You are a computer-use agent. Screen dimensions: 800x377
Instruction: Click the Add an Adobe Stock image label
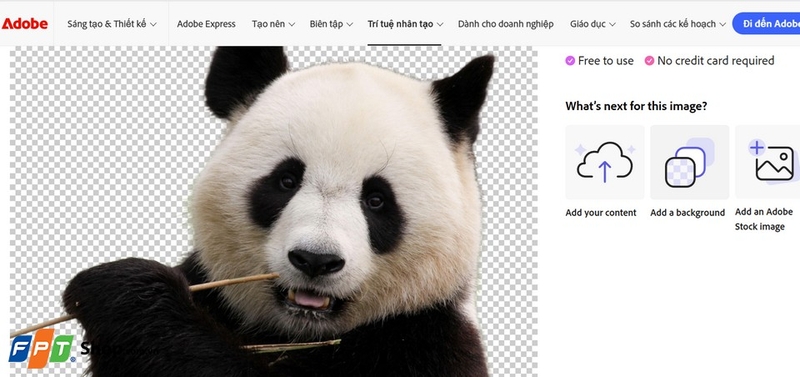764,219
